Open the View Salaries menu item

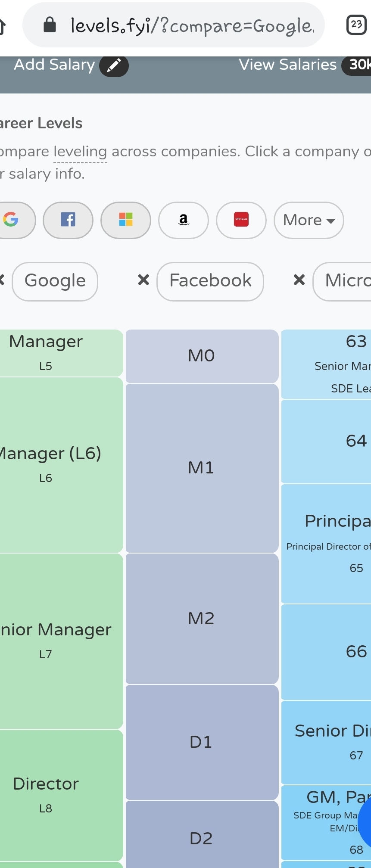[x=287, y=65]
